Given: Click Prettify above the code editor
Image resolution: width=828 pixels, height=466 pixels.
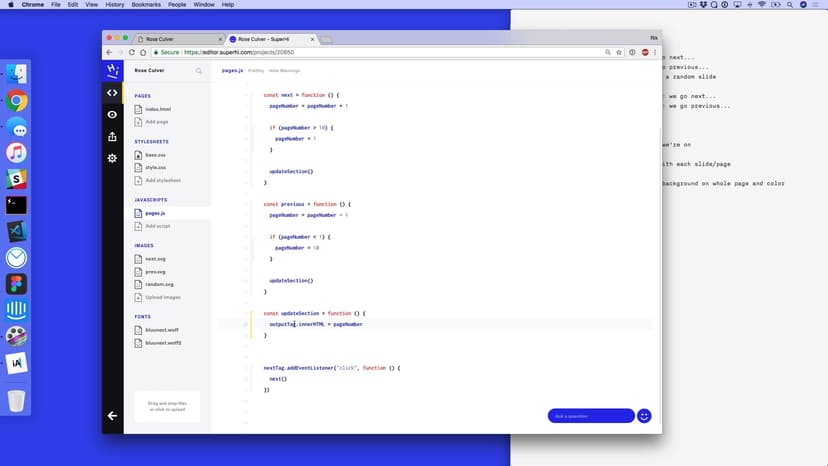Looking at the screenshot, I should point(256,71).
